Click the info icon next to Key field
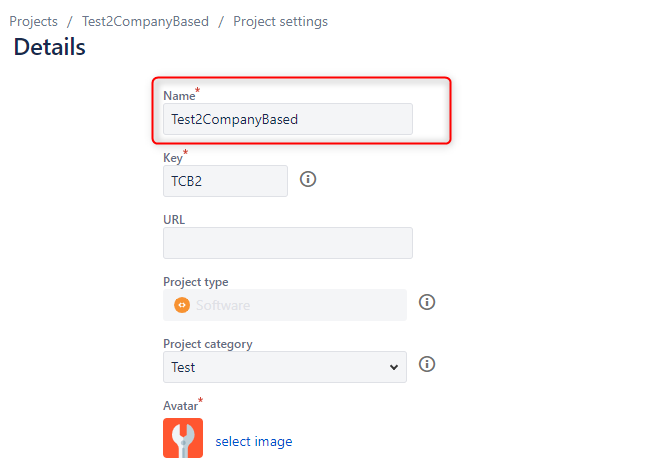Screen dimensions: 657x472 click(308, 179)
